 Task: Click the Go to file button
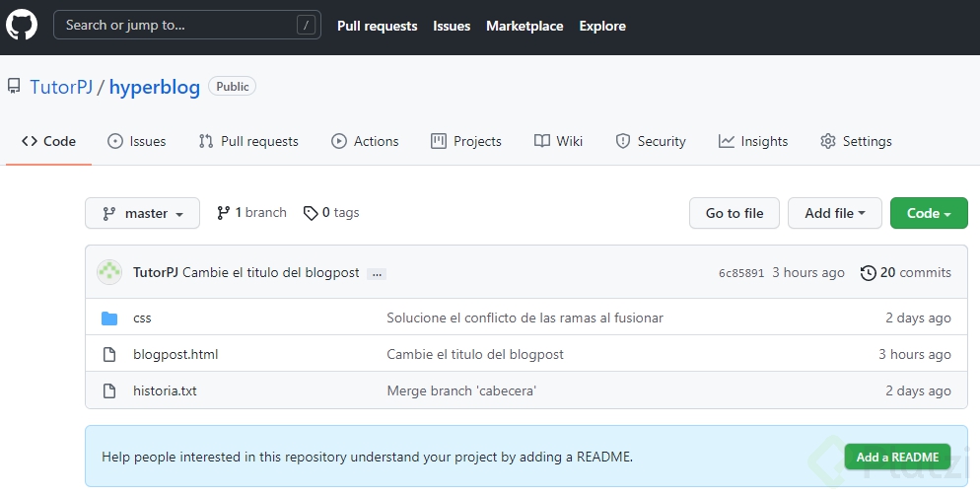(x=735, y=213)
